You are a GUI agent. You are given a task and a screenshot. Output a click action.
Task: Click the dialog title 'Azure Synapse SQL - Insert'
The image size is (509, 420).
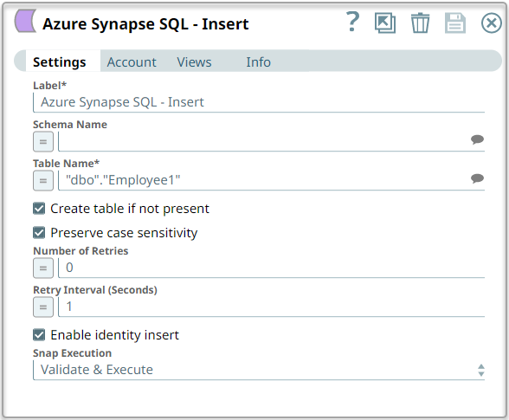[x=145, y=24]
